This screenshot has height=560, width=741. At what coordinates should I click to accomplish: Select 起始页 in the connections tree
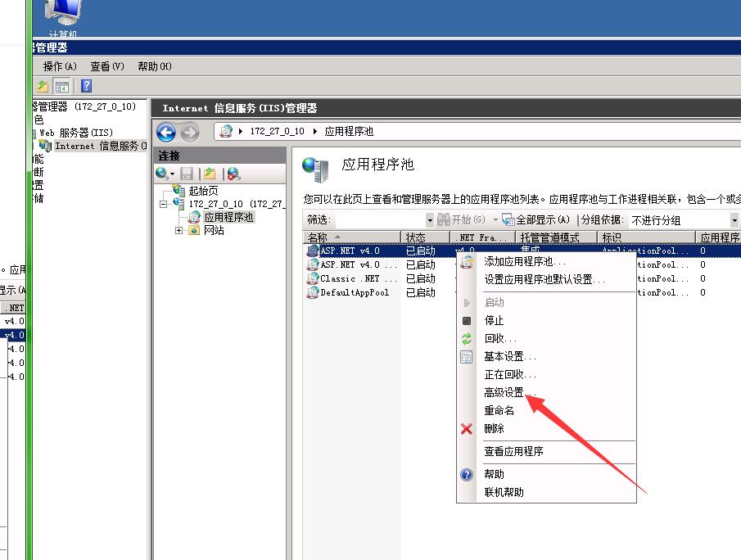click(x=203, y=191)
